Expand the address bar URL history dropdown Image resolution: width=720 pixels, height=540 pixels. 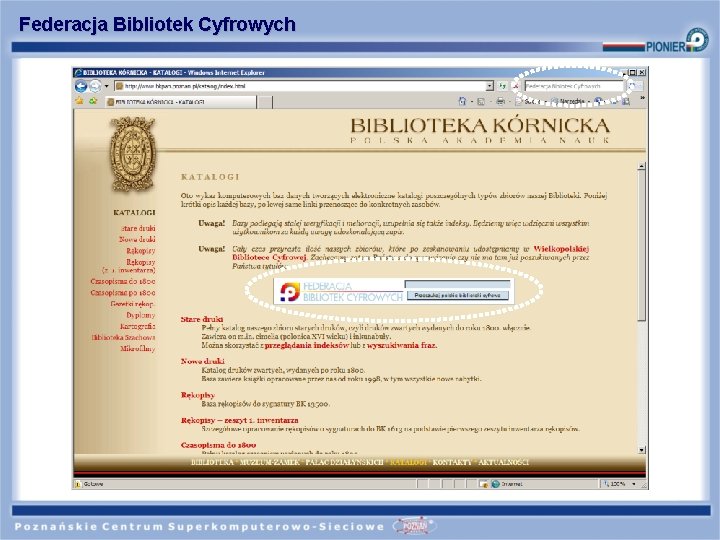tap(490, 86)
